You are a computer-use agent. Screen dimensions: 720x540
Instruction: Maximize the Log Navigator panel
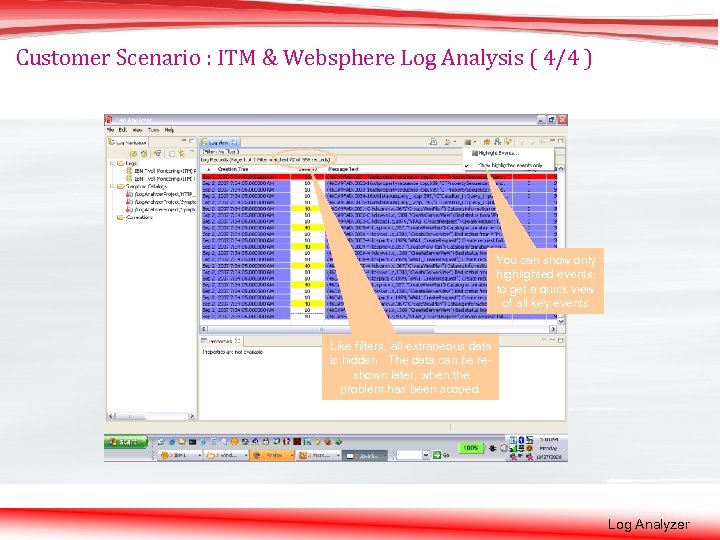tap(192, 141)
